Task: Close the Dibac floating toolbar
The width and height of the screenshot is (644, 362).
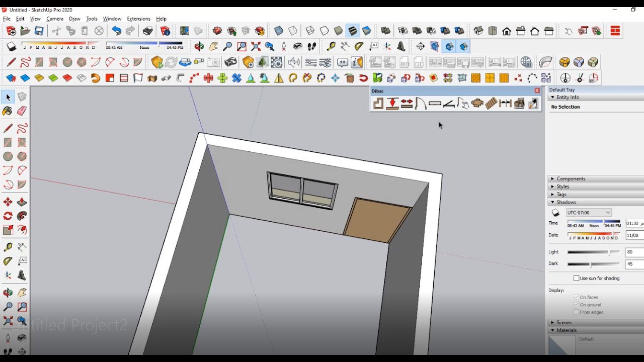Action: click(537, 90)
